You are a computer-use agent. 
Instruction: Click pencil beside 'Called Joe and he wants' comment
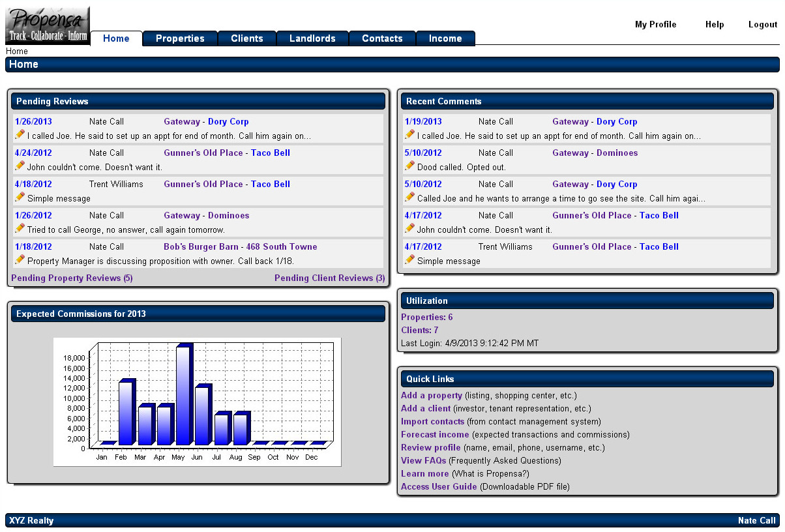coord(409,197)
